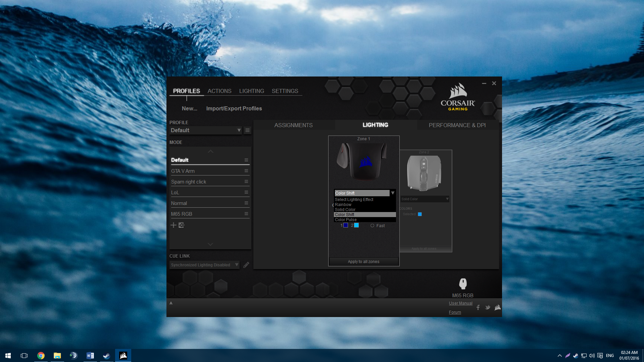Open Corsair website sails icon in footer
The width and height of the screenshot is (644, 362).
tap(497, 307)
